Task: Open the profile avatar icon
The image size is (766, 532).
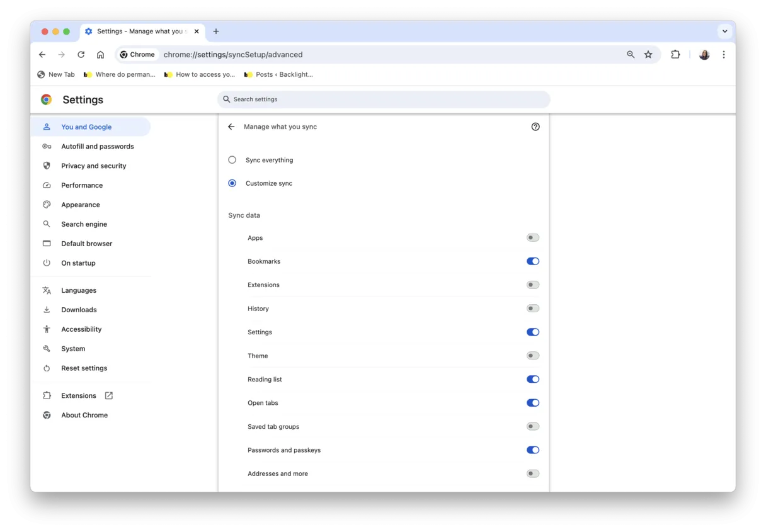Action: point(704,55)
